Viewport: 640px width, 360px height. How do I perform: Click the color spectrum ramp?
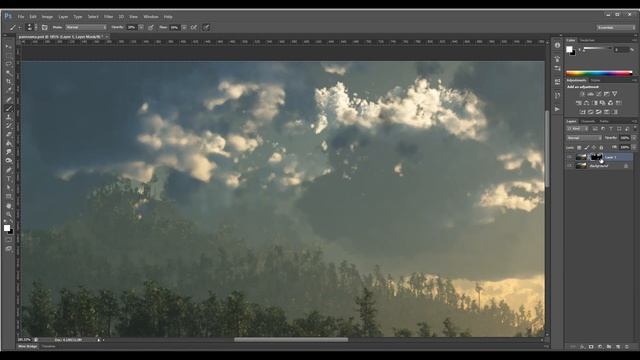pos(599,73)
